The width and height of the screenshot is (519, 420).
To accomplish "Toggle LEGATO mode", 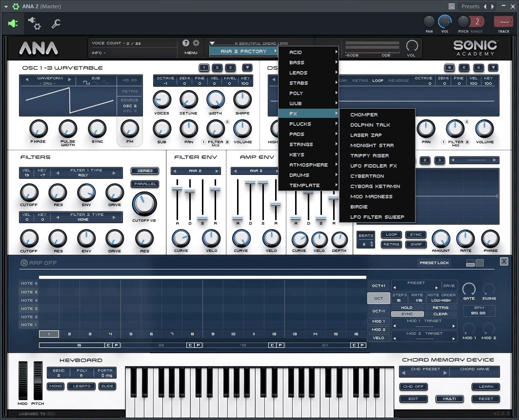I will 82,386.
